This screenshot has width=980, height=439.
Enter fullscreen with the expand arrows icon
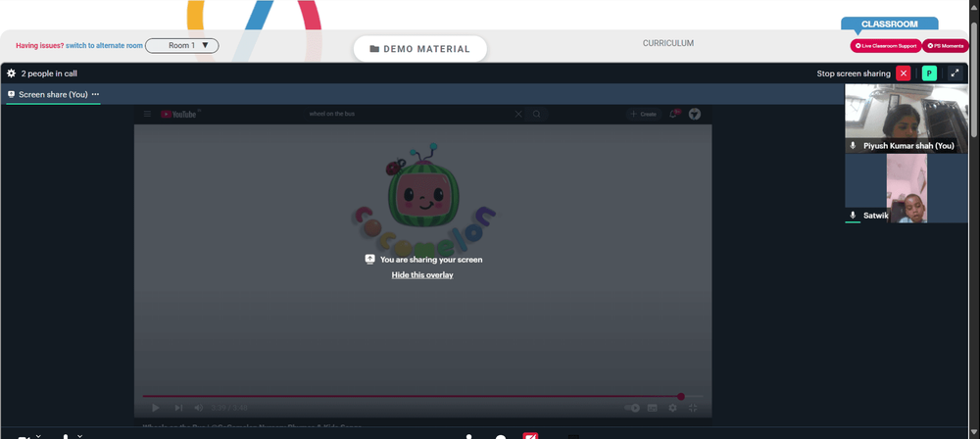point(955,73)
